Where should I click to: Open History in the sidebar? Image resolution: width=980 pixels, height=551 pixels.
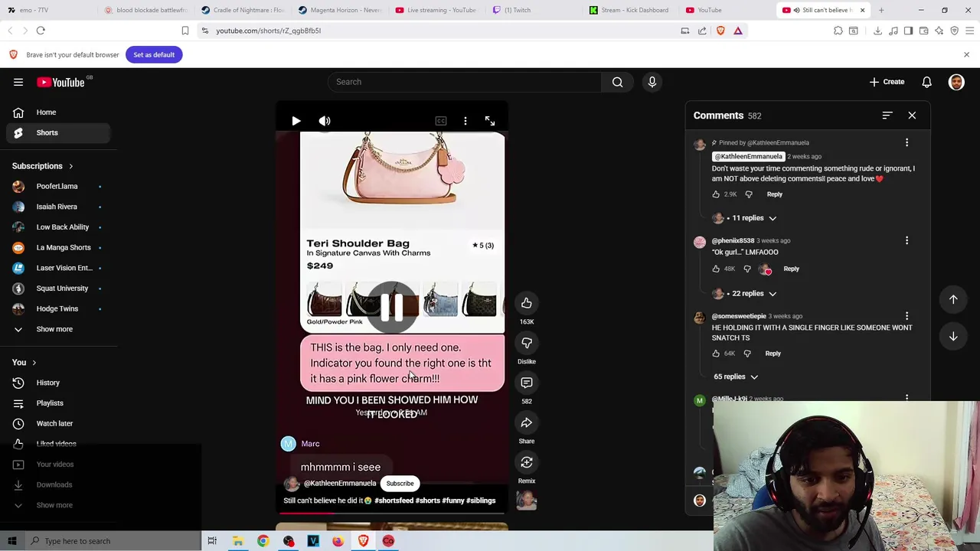click(x=59, y=383)
